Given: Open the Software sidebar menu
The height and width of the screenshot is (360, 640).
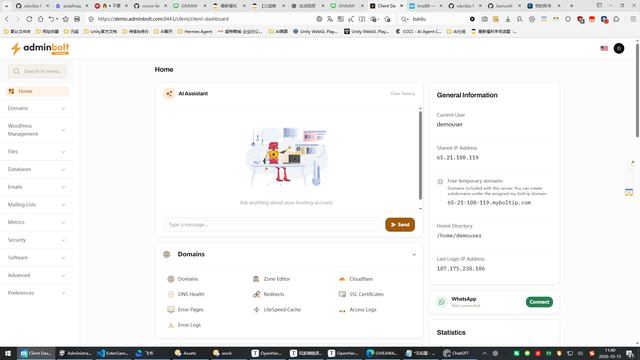Looking at the screenshot, I should [x=37, y=258].
